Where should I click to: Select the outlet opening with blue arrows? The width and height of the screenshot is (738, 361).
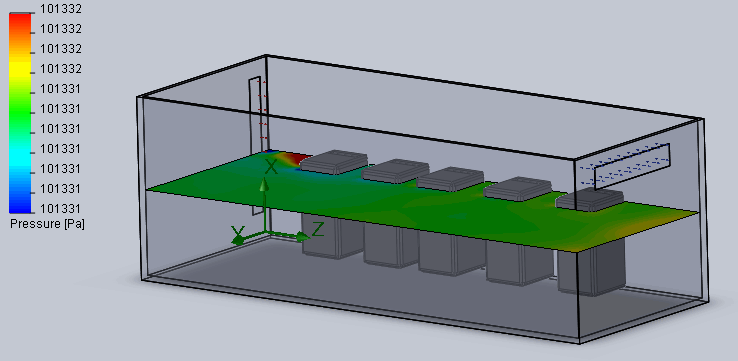(x=631, y=167)
